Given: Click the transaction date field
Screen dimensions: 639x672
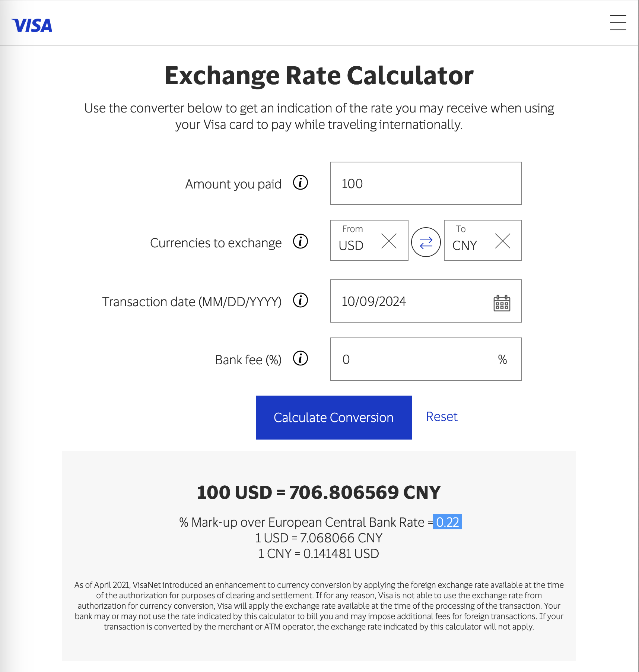Looking at the screenshot, I should click(410, 301).
